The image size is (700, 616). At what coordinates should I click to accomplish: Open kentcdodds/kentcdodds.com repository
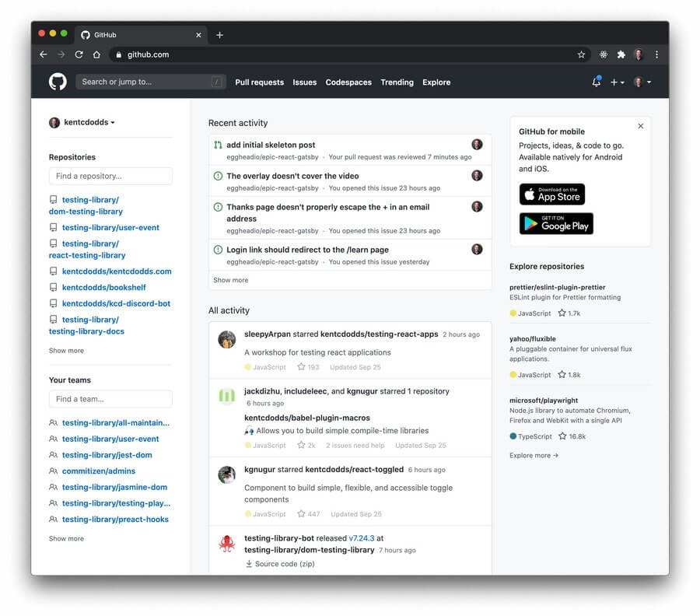117,271
